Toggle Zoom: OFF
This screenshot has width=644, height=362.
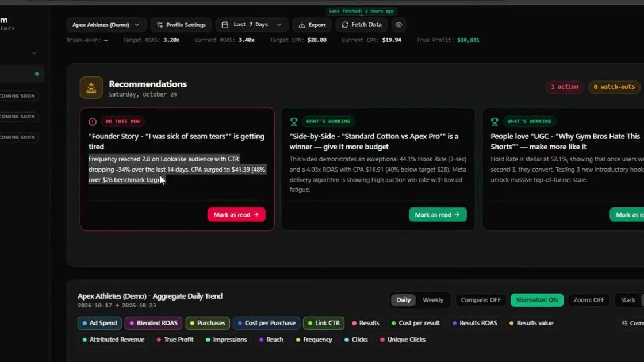click(x=589, y=300)
